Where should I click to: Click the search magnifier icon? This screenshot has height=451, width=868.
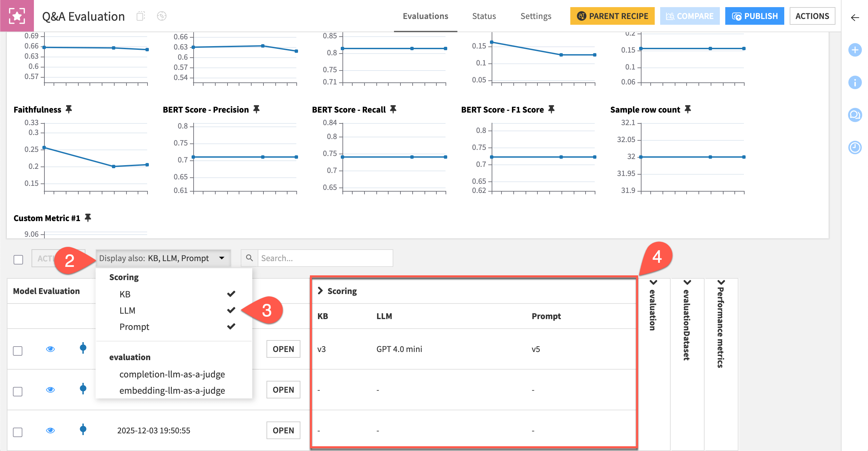(x=249, y=258)
